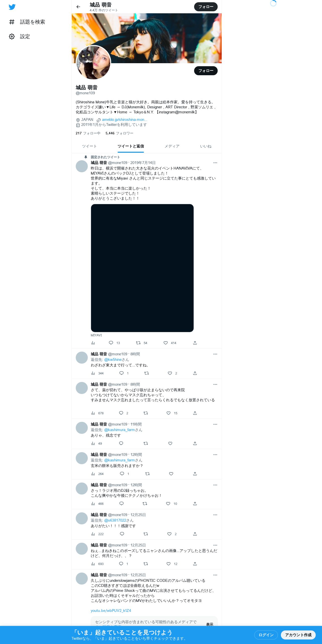Share the pinned HANAVIVA tweet
Viewport: 322px width, 644px height.
195,343
